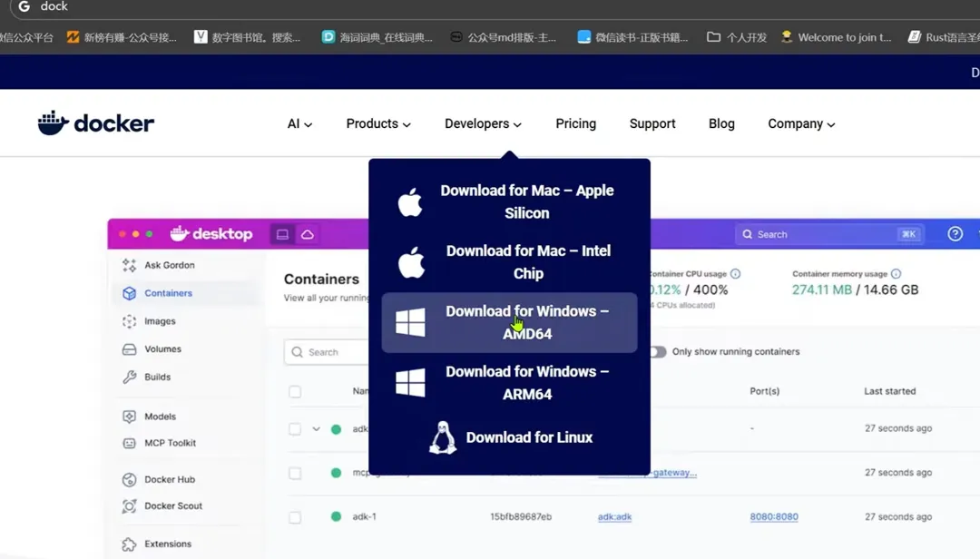Click the Images sidebar icon

pyautogui.click(x=130, y=320)
